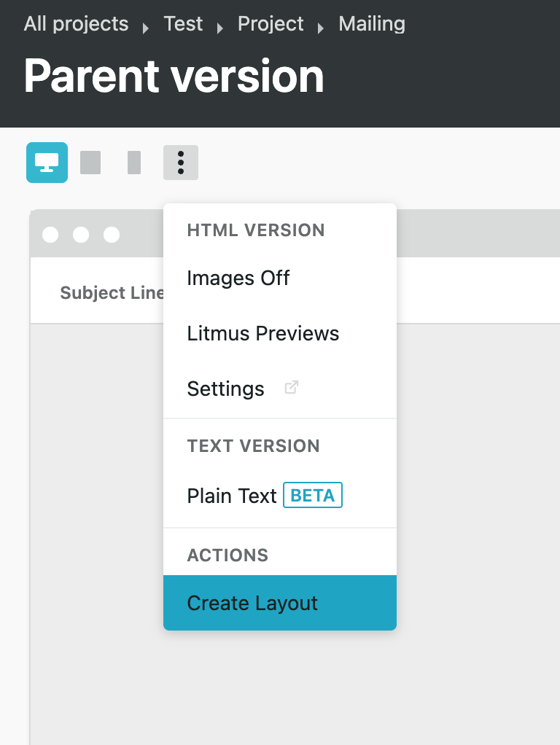
Task: Open the three-dot overflow menu
Action: pos(180,162)
